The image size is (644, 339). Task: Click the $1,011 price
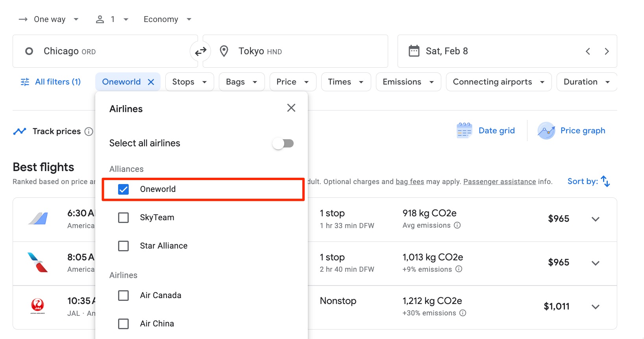click(x=557, y=306)
